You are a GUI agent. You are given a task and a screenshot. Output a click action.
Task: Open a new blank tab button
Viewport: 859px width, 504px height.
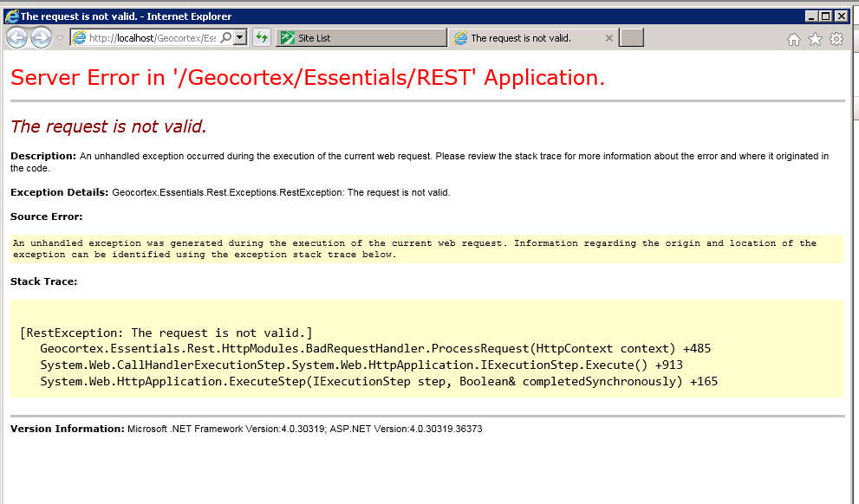tap(631, 38)
